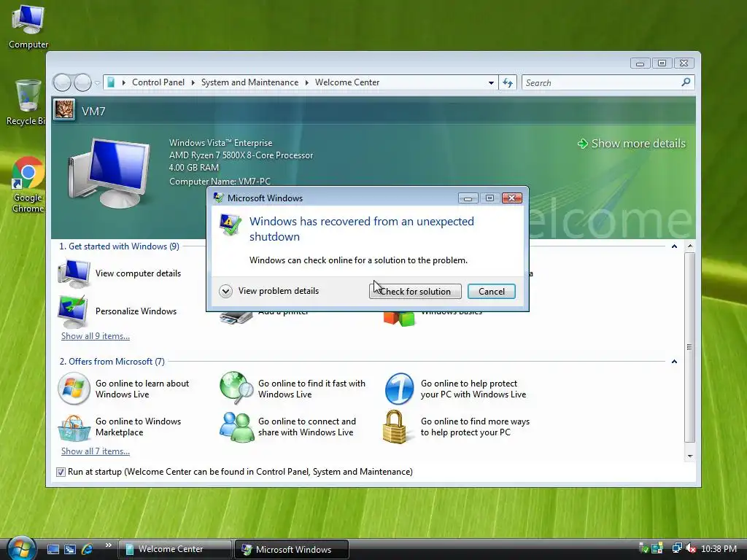Switch to Welcome Center taskbar button
The width and height of the screenshot is (747, 560).
click(174, 549)
